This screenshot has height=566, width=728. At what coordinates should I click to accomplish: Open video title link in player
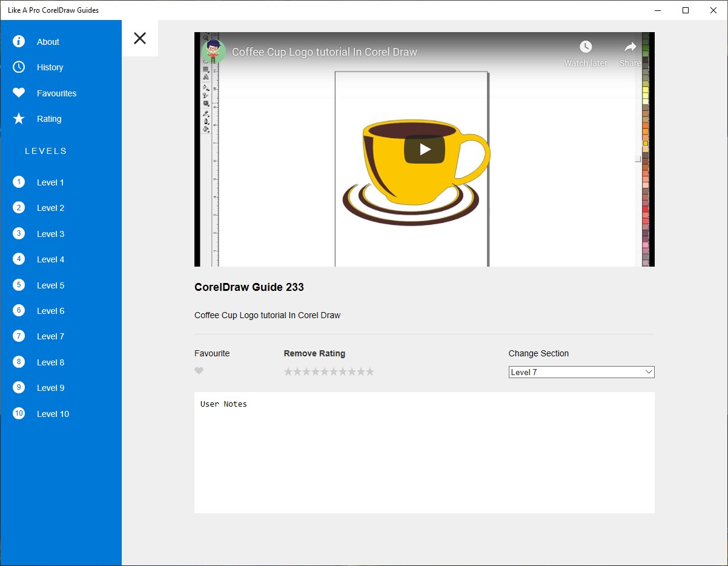click(x=325, y=52)
